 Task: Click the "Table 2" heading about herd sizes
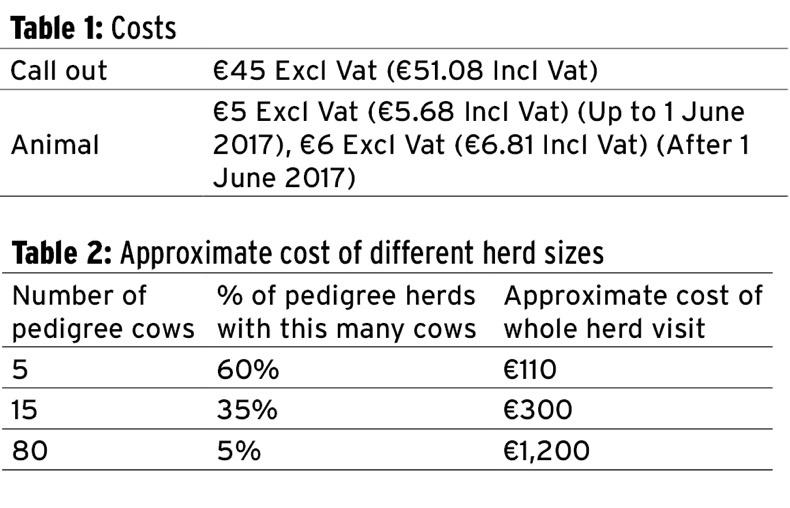(307, 253)
